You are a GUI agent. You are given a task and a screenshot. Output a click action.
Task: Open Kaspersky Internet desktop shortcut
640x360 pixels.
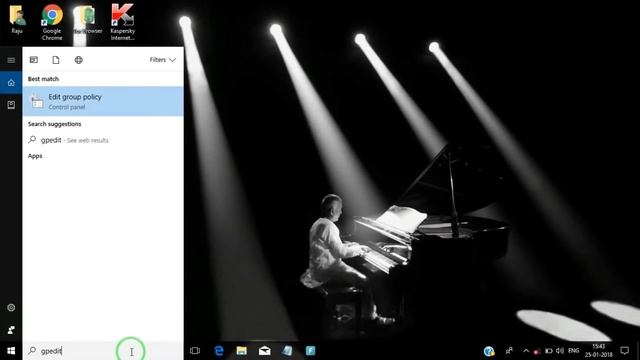(122, 22)
